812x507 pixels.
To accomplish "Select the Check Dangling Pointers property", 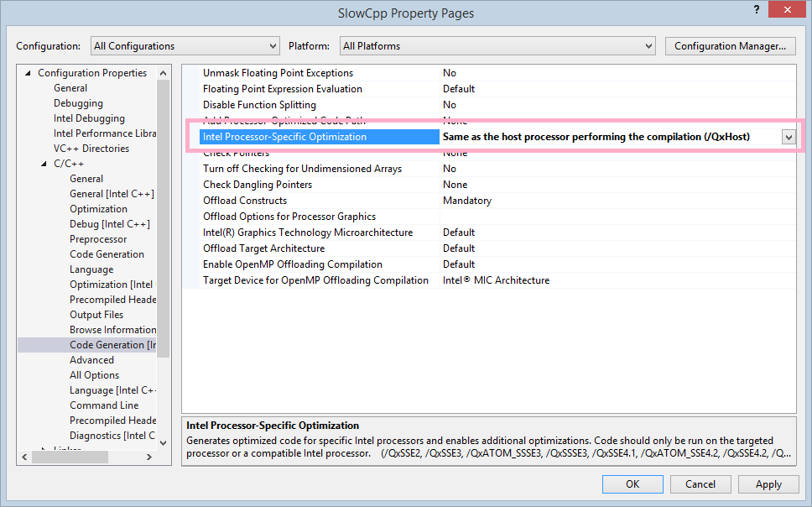I will tap(258, 185).
